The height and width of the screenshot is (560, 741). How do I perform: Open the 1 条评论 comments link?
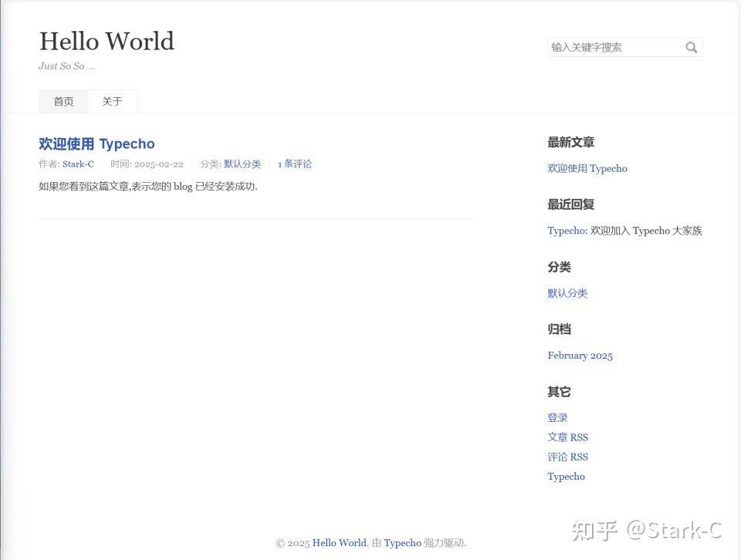[x=294, y=164]
